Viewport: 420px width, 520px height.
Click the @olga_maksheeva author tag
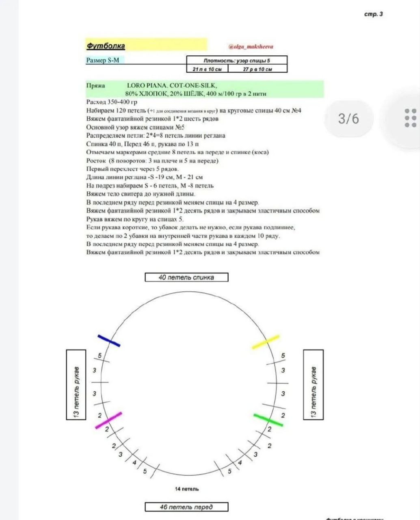point(251,47)
